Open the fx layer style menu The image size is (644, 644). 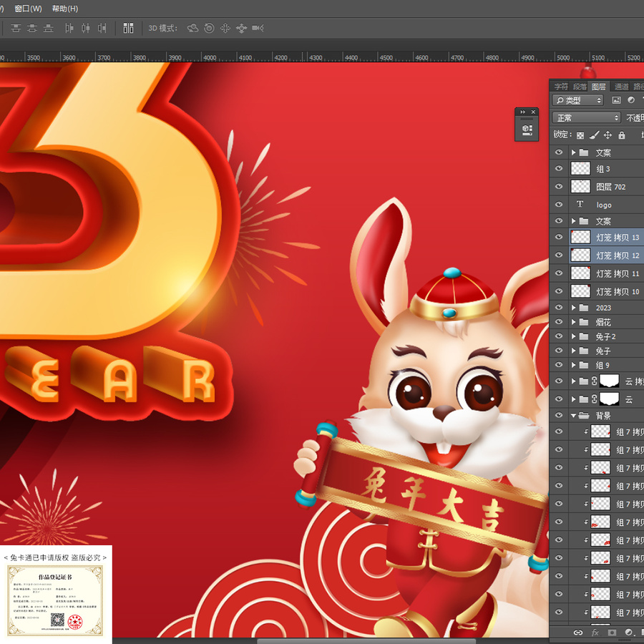[x=595, y=633]
